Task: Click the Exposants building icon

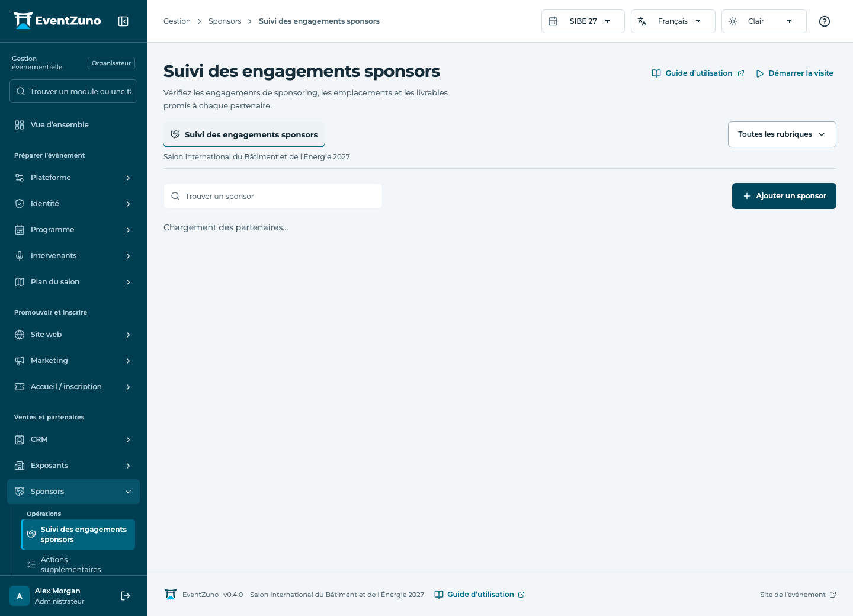Action: pyautogui.click(x=20, y=466)
